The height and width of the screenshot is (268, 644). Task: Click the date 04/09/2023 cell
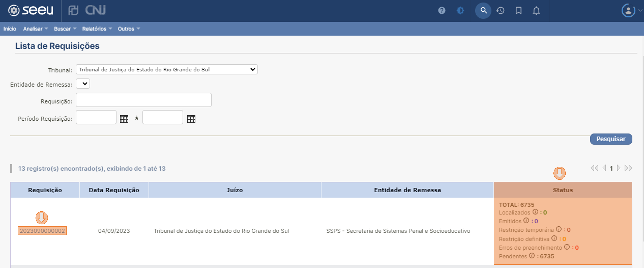[114, 231]
